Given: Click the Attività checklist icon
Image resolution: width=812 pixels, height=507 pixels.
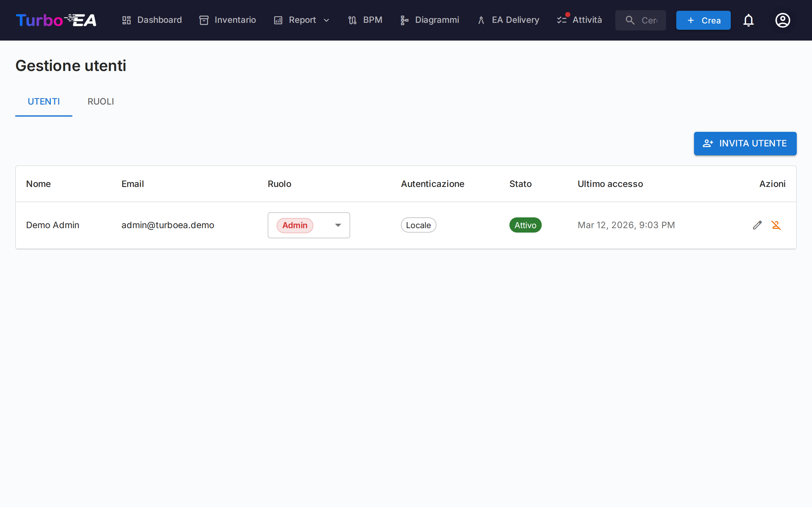Looking at the screenshot, I should tap(562, 20).
